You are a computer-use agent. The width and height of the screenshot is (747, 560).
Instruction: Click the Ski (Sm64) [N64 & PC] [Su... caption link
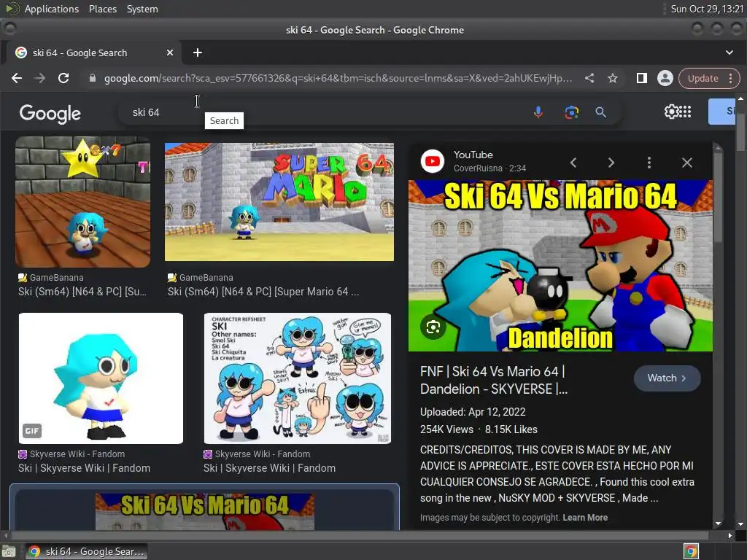[x=82, y=292]
